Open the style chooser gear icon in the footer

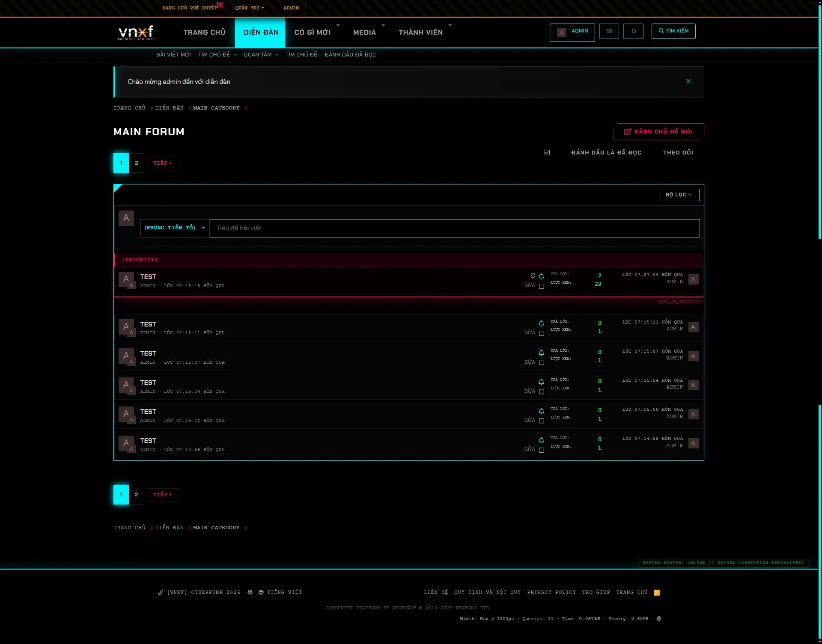250,592
